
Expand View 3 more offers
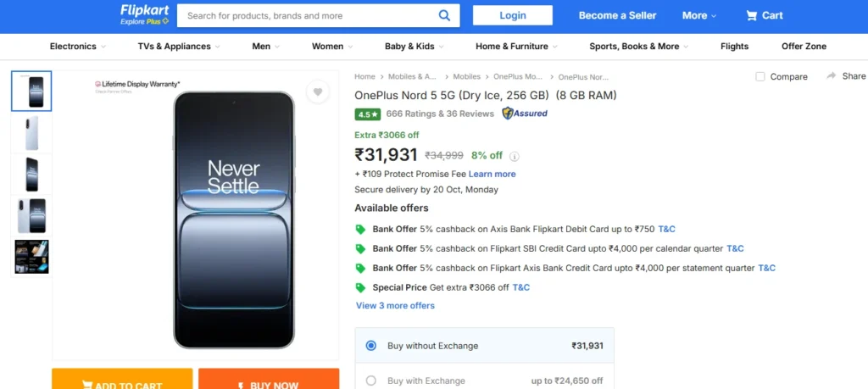tap(395, 306)
